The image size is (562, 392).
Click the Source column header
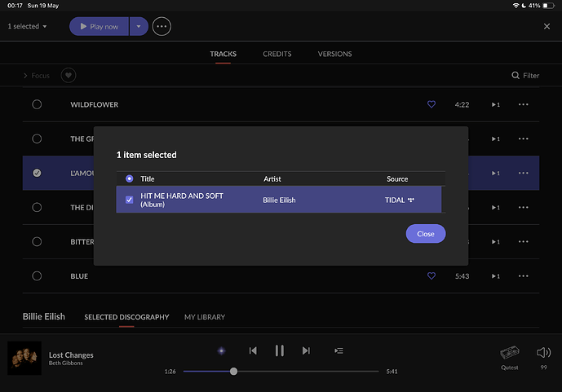[x=397, y=178]
